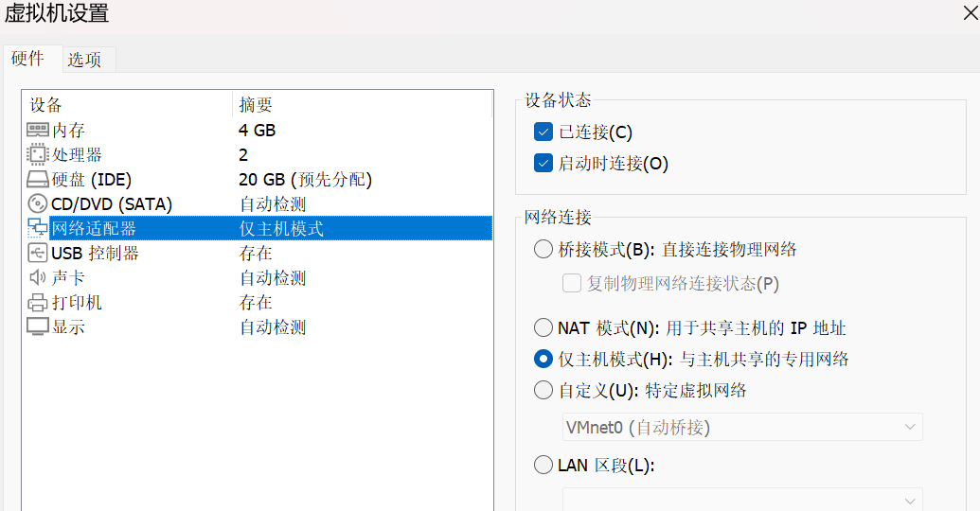
Task: Close the 虚拟机设置 settings dialog
Action: coord(971,12)
